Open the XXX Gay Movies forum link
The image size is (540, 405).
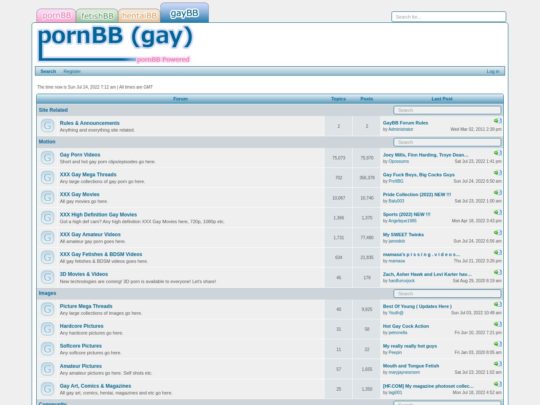80,194
